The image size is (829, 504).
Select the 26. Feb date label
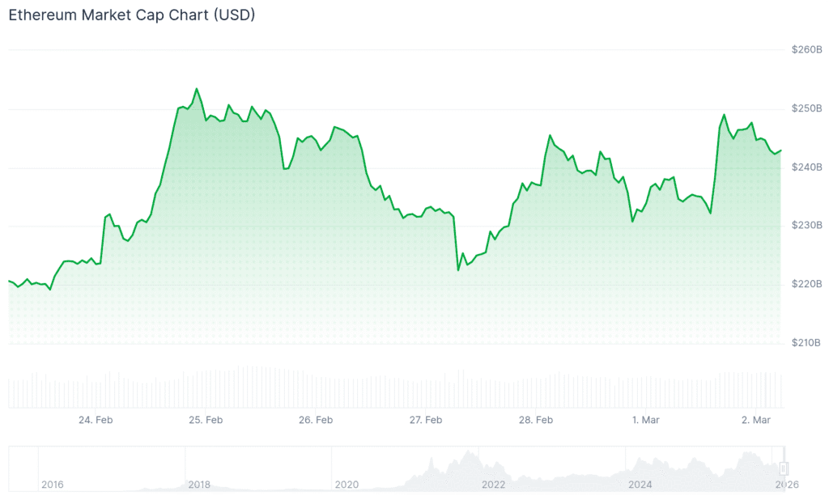(x=316, y=420)
